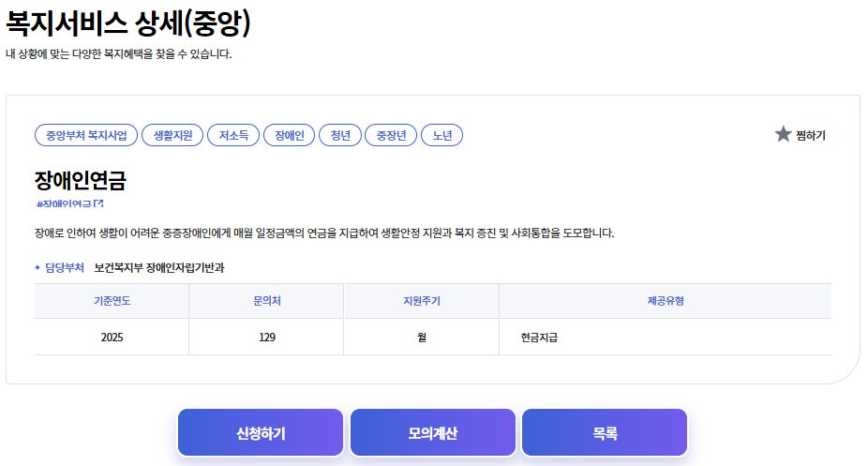Select the 중앙부처 복지사업 tag
The height and width of the screenshot is (466, 868).
click(86, 136)
